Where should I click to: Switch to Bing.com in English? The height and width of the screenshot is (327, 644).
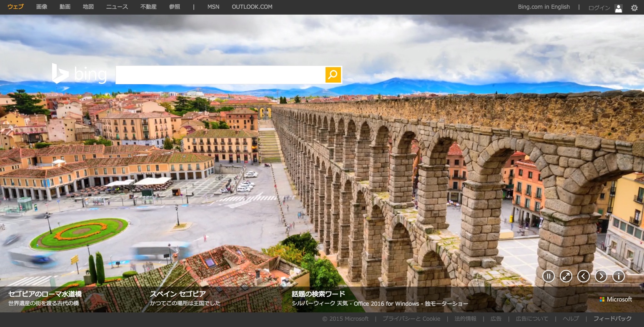click(x=544, y=7)
